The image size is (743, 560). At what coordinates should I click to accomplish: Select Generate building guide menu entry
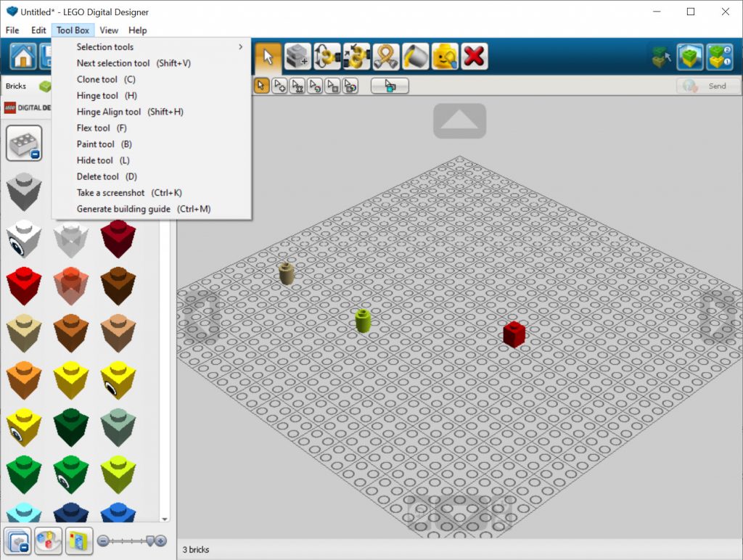152,209
